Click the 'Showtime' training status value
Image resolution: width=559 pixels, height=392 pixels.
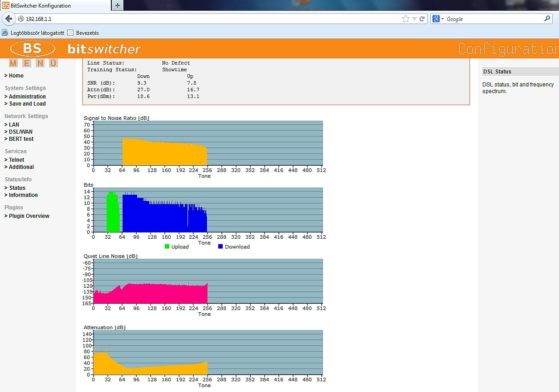pyautogui.click(x=175, y=69)
